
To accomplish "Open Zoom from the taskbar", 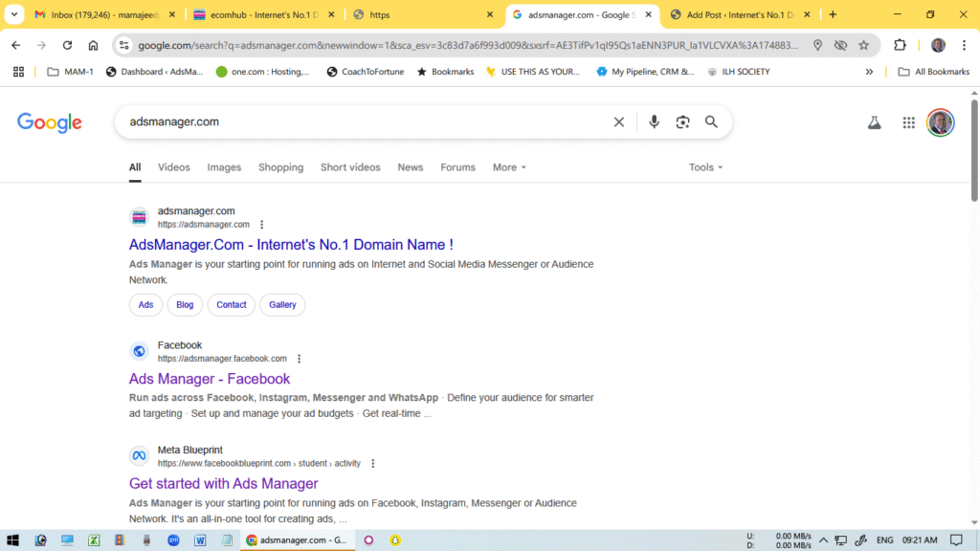I will tap(173, 540).
